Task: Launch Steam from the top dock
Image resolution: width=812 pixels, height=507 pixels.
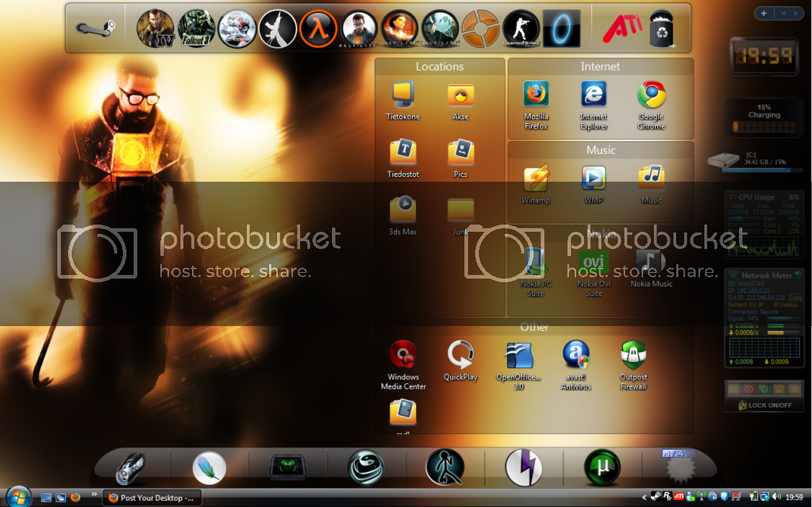Action: (94, 28)
